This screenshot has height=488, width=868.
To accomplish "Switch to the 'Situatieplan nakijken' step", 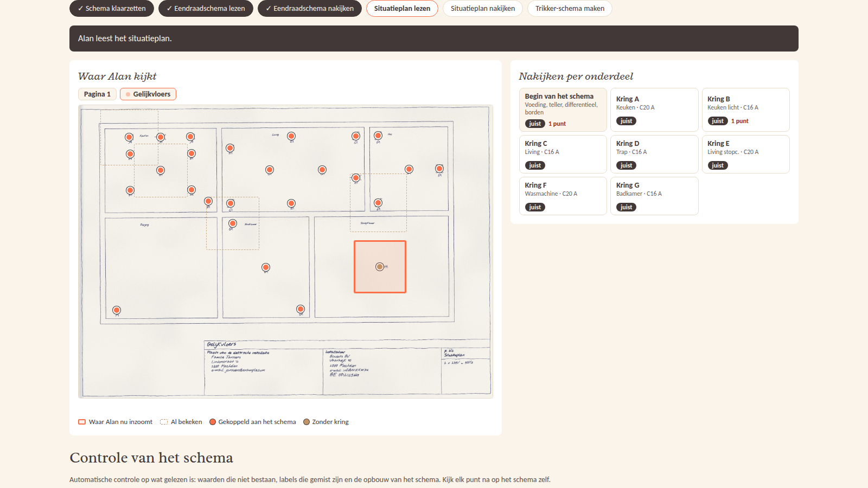I will (x=483, y=9).
